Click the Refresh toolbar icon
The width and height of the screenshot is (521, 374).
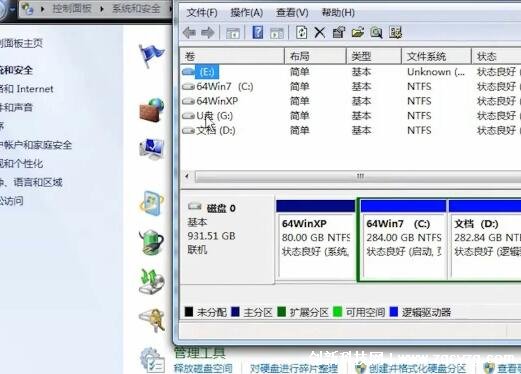pyautogui.click(x=301, y=33)
